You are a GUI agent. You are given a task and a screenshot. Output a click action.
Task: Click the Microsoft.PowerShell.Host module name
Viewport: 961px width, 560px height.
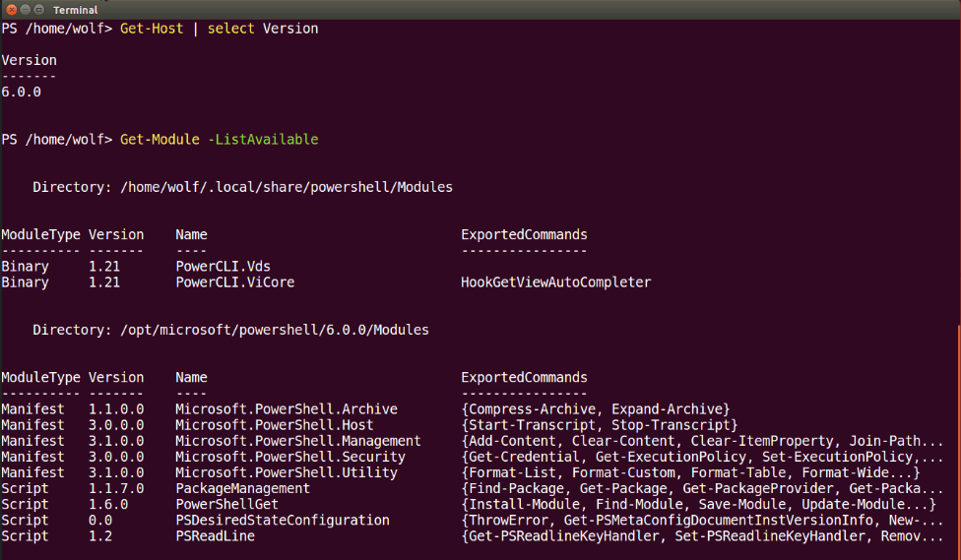(x=275, y=425)
